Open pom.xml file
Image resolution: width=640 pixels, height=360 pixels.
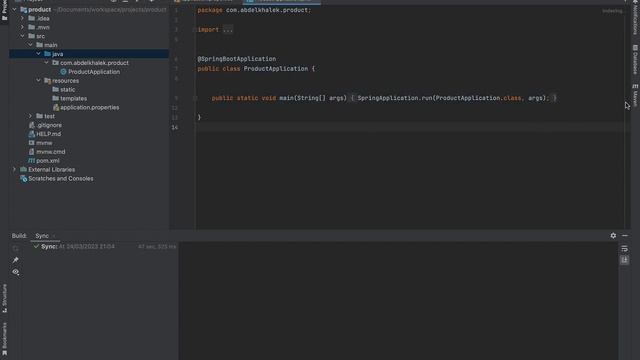47,161
